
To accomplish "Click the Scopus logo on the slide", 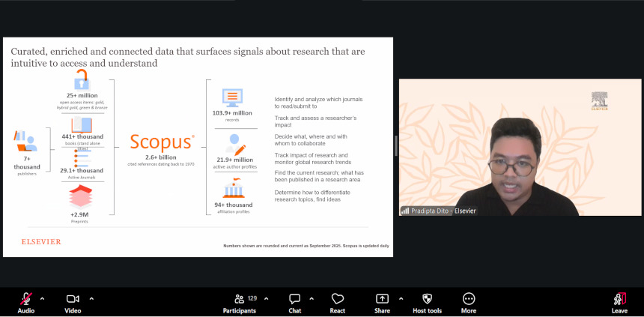I will pos(162,142).
